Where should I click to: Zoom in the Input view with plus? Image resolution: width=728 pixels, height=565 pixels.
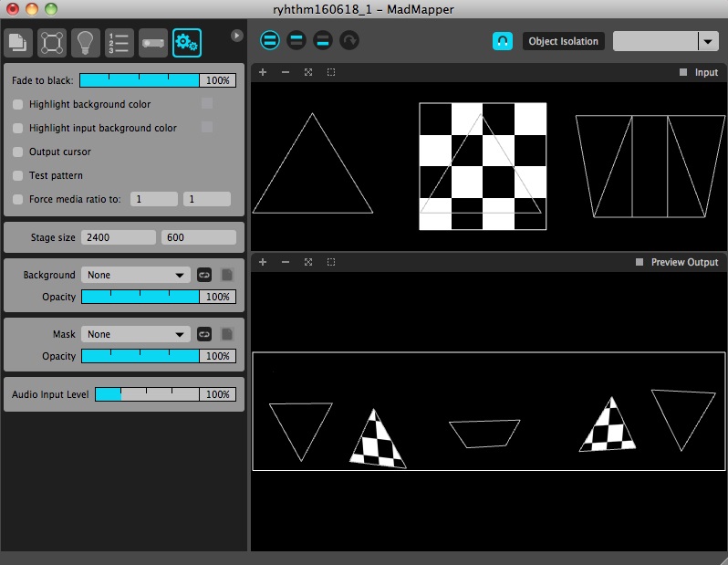point(263,72)
